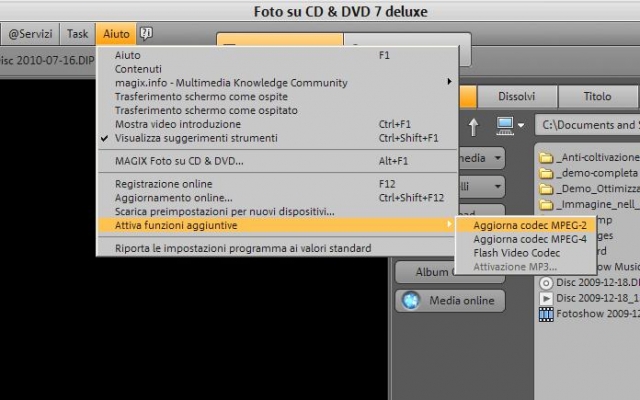Click the up-arrow parent folder icon
Viewport: 640px width, 400px height.
[x=473, y=127]
